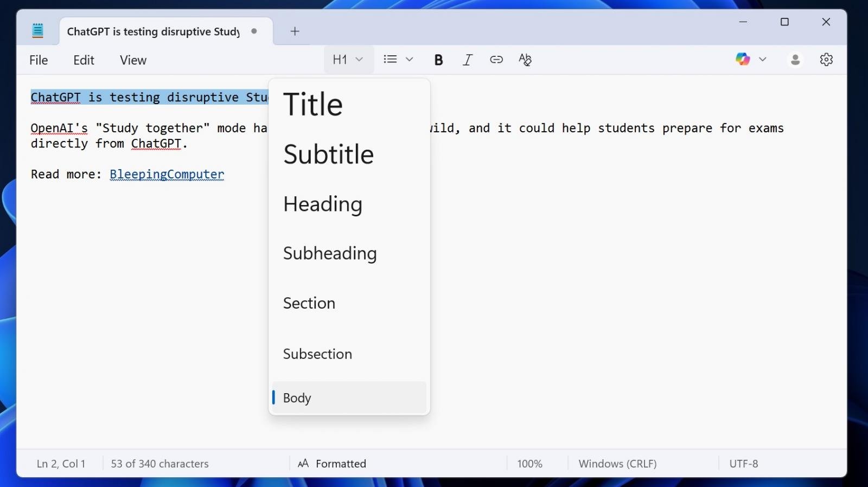868x487 pixels.
Task: Click the bulleted list icon
Action: (x=390, y=60)
